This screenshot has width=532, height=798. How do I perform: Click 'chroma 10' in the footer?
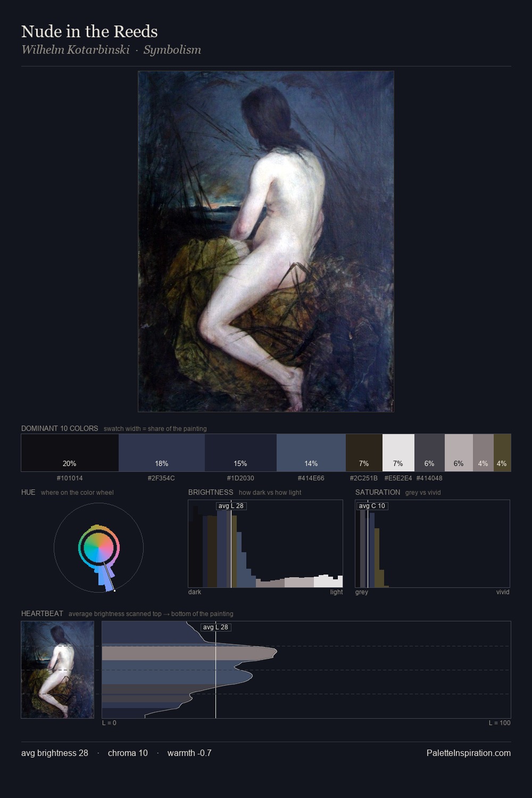128,753
